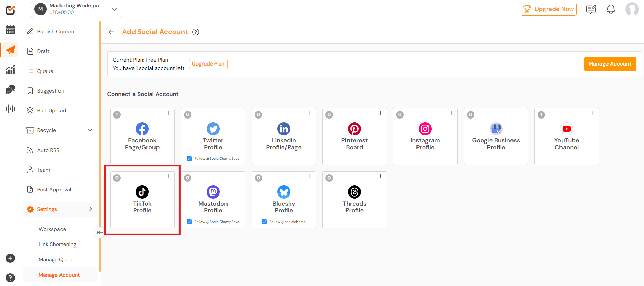Open the chat bubbles engage icon
This screenshot has width=644, height=286.
10,89
